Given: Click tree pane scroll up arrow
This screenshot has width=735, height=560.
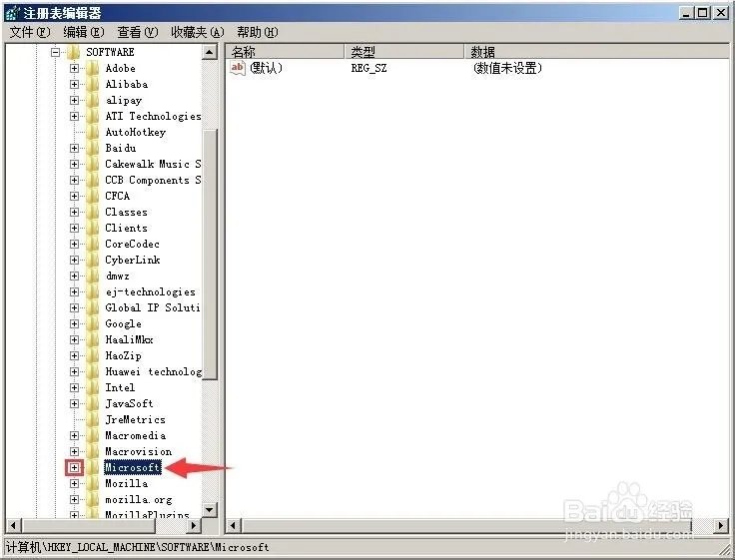Looking at the screenshot, I should click(x=210, y=52).
